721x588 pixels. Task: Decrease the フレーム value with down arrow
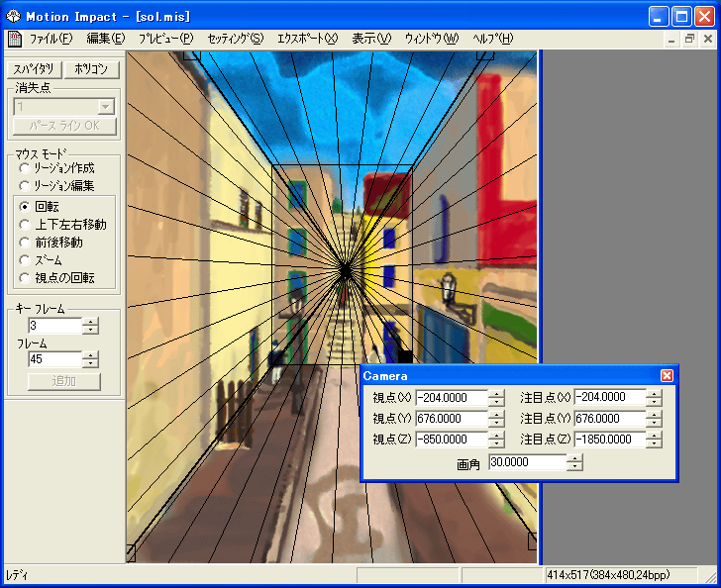point(90,363)
